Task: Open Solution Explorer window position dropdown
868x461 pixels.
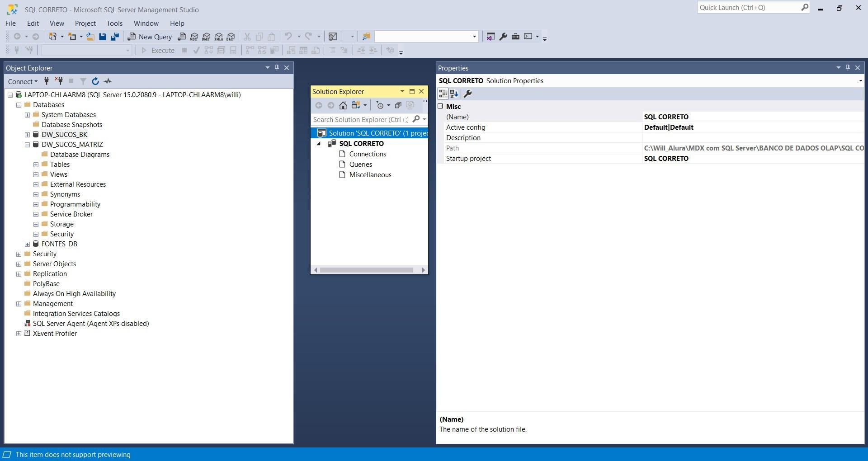Action: 402,91
